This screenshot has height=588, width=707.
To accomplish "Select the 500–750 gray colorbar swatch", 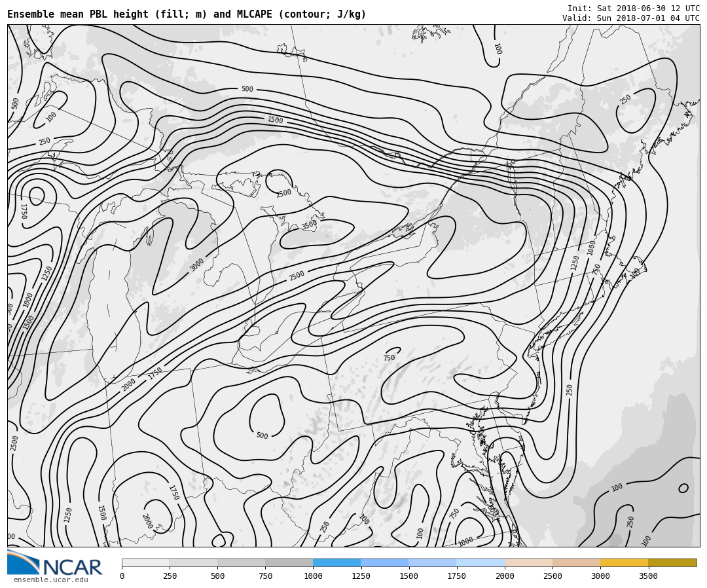I will tap(241, 562).
